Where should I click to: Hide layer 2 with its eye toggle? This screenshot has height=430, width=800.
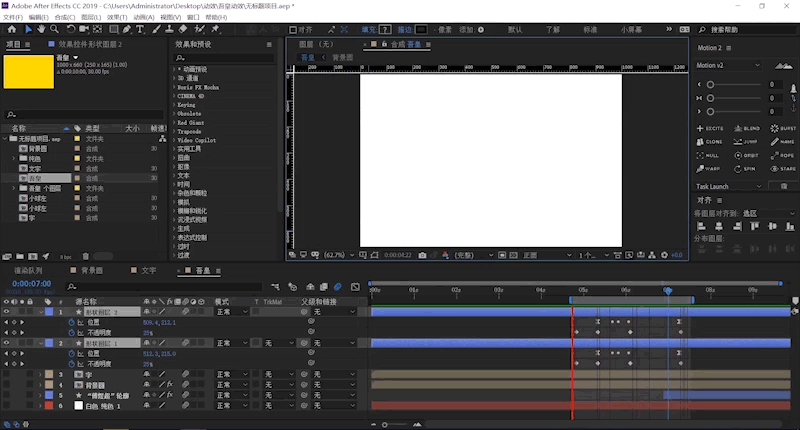pos(7,343)
